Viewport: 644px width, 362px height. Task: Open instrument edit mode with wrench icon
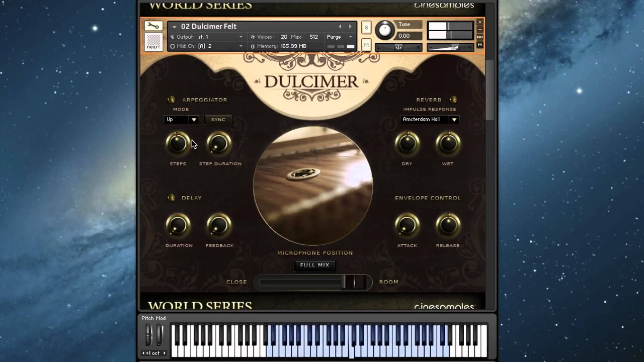tap(153, 26)
